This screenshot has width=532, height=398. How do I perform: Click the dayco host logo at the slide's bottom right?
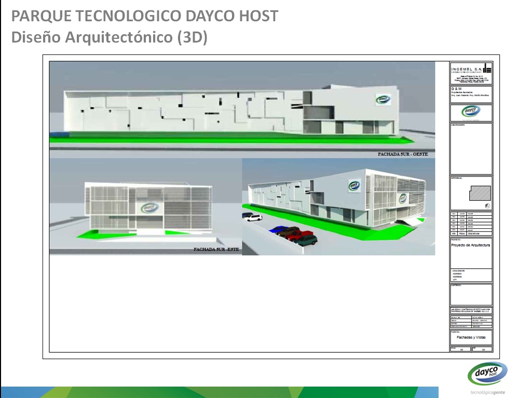(x=487, y=373)
